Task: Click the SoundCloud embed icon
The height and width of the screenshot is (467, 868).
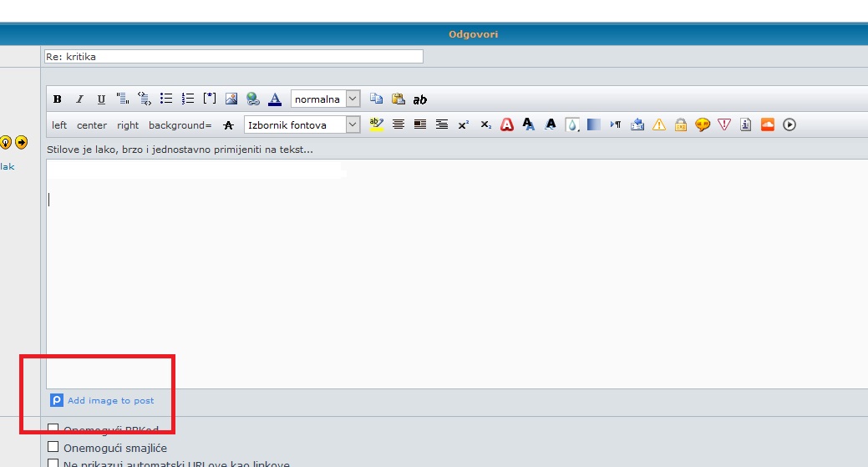Action: [768, 124]
